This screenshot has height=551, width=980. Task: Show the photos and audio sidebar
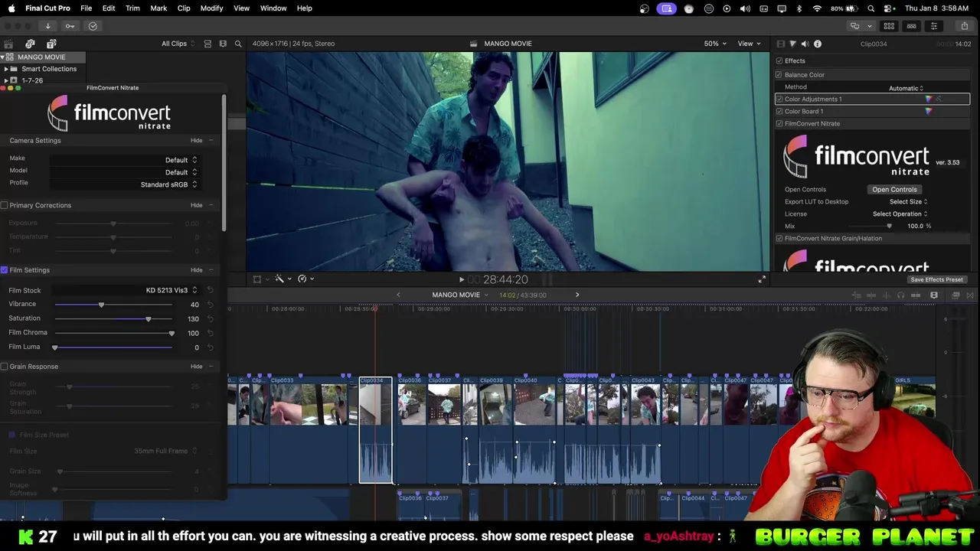tap(30, 44)
